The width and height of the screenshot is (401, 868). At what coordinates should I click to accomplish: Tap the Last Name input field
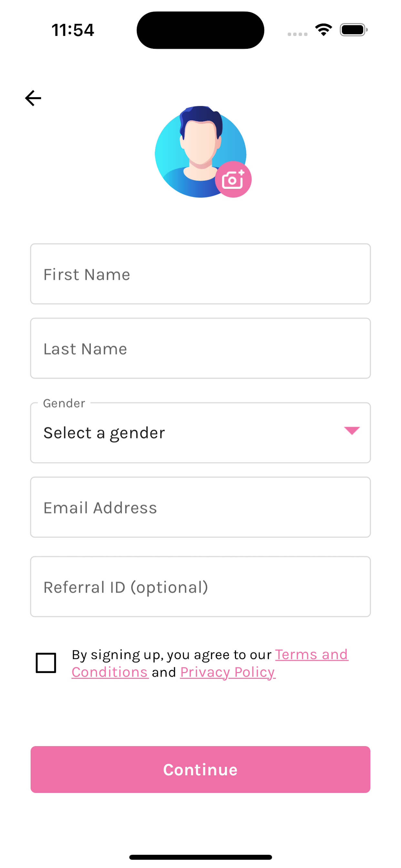200,348
